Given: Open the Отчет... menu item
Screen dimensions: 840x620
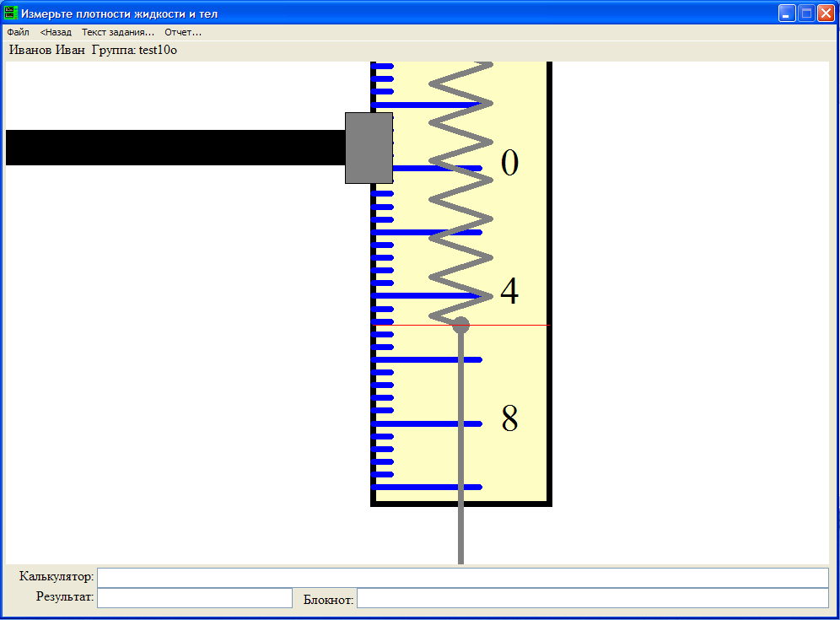Looking at the screenshot, I should (183, 32).
